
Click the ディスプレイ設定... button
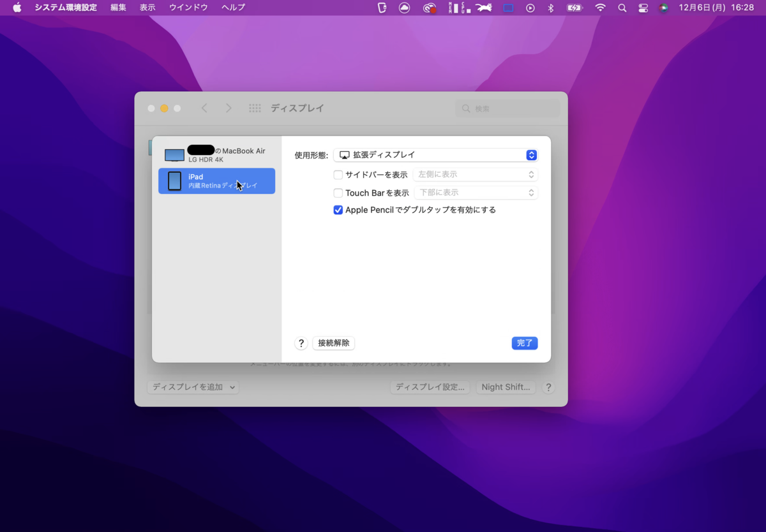coord(430,387)
